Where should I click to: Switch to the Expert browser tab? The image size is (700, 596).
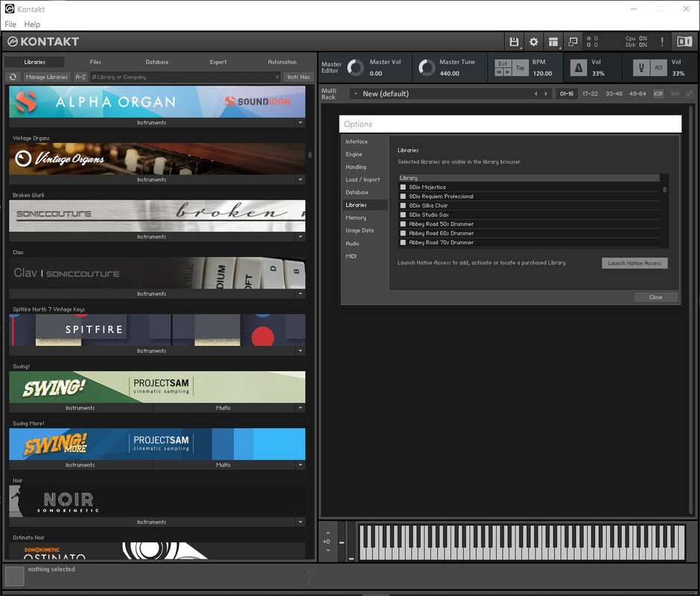coord(218,62)
